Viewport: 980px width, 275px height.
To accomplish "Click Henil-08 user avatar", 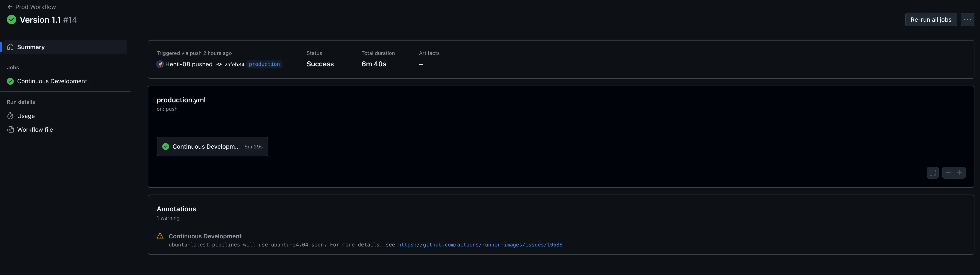I will (x=160, y=64).
